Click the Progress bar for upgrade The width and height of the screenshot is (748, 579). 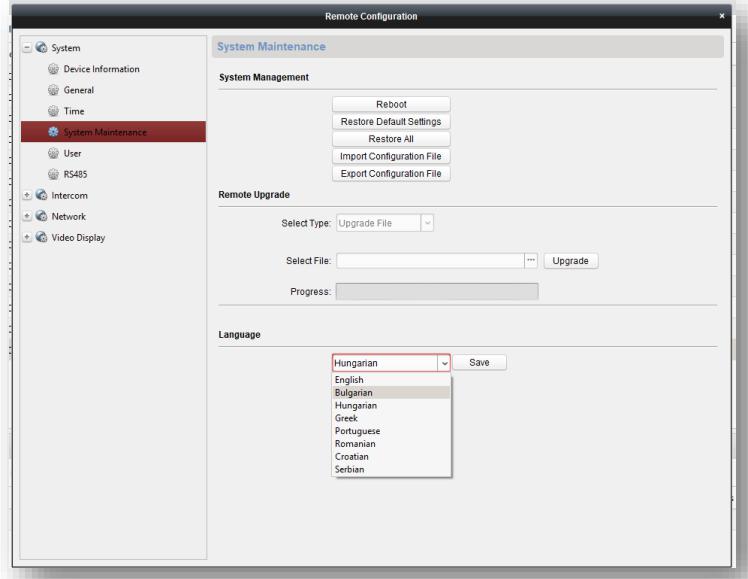(437, 292)
